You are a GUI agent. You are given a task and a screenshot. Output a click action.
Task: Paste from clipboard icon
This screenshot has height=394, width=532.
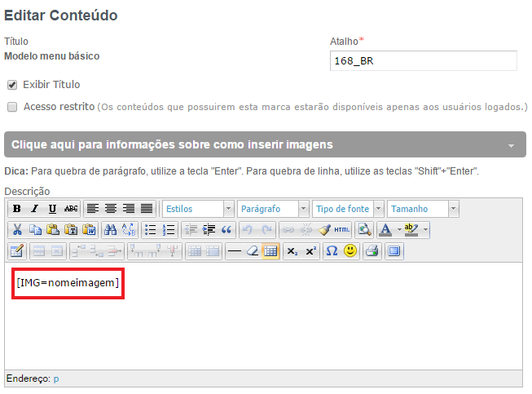coord(53,230)
